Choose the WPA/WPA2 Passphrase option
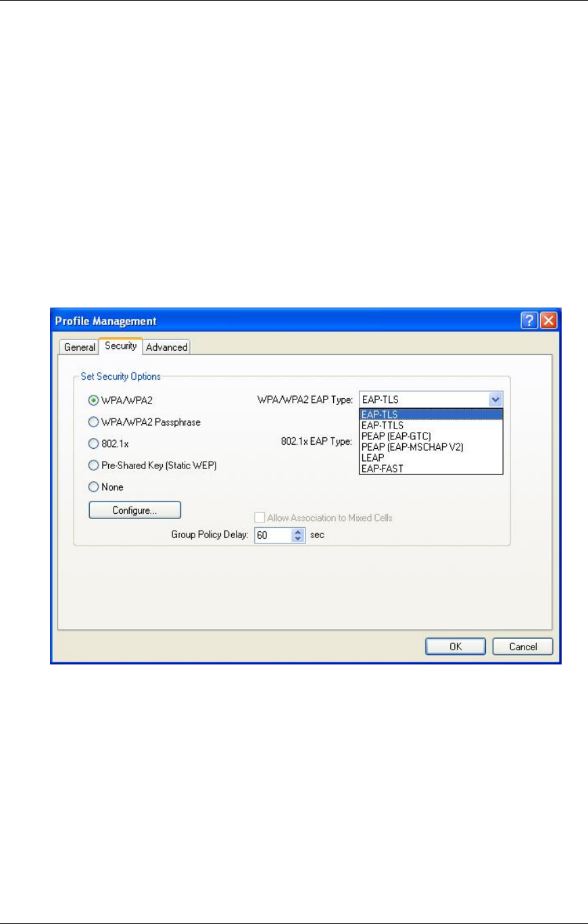588x924 pixels. tap(95, 422)
